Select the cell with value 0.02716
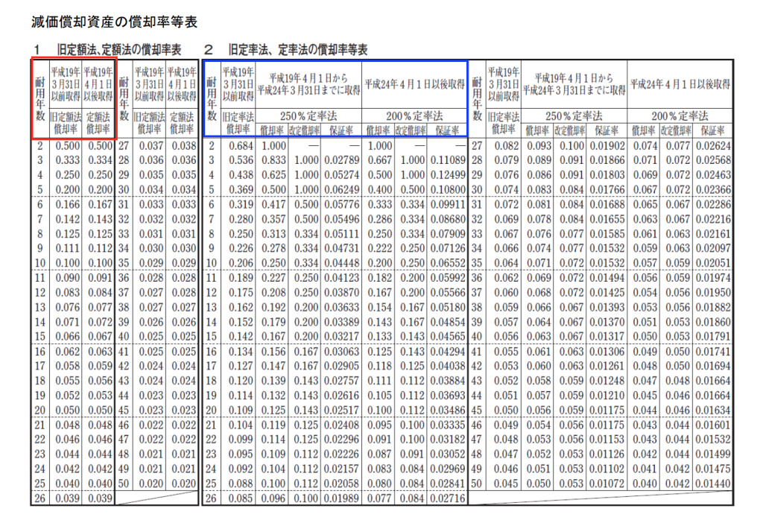763x532 pixels. pos(449,497)
